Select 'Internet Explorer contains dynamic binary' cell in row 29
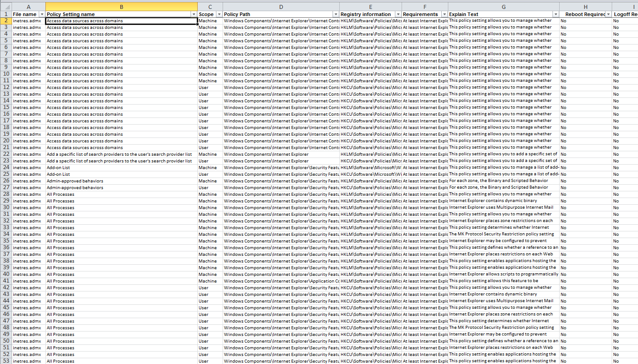Image resolution: width=638 pixels, height=364 pixels. click(x=504, y=201)
